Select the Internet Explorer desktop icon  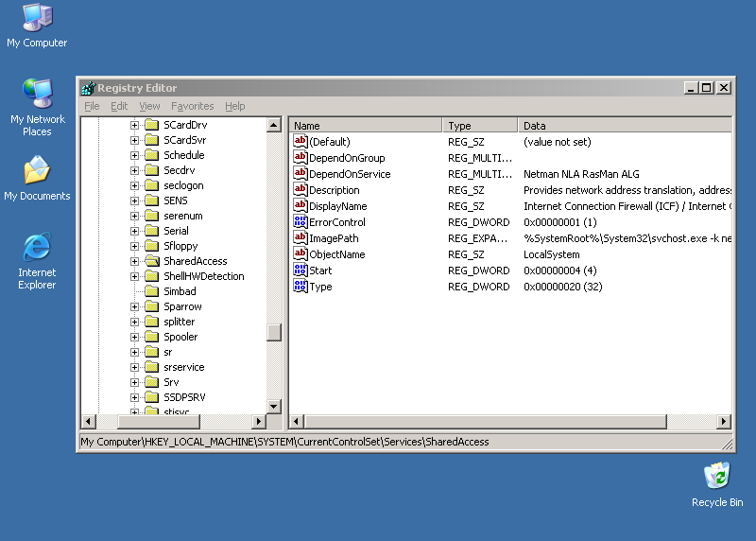(37, 261)
